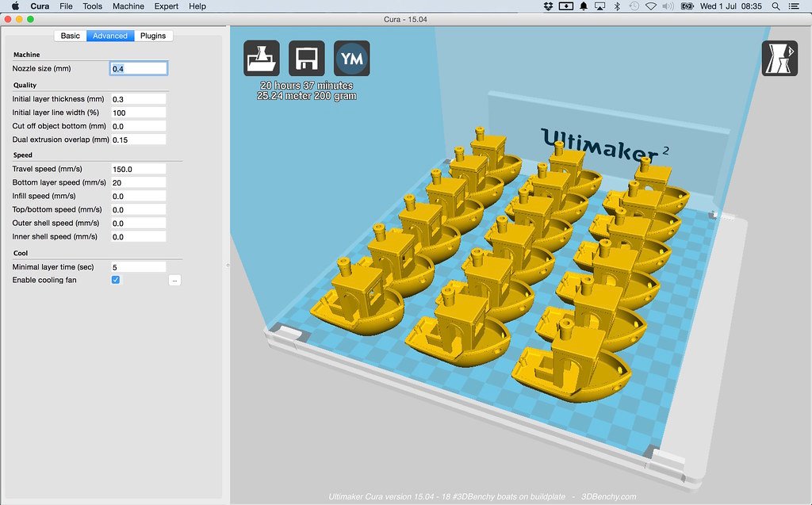Open the Wi-Fi status menu
812x505 pixels.
click(650, 6)
